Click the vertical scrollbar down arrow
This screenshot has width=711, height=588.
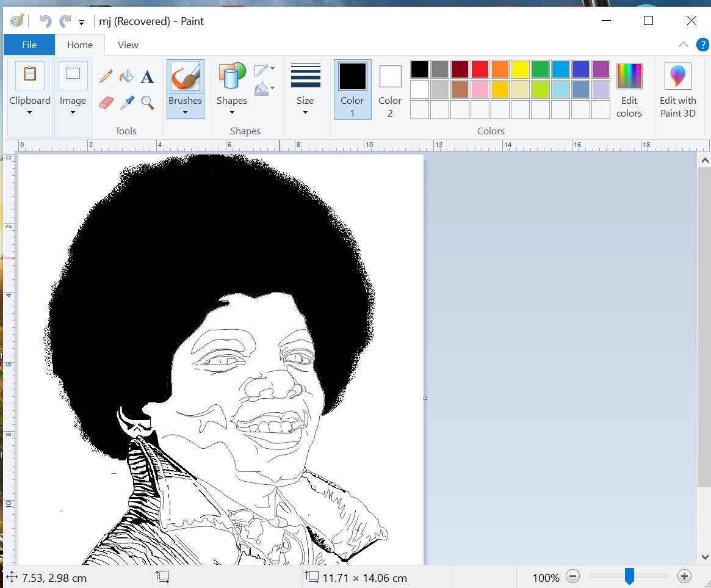(704, 557)
